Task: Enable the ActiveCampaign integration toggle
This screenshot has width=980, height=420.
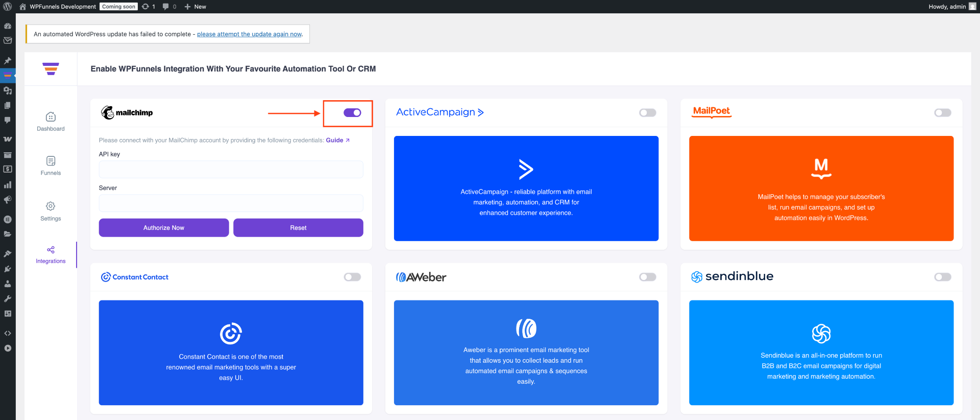Action: [x=648, y=113]
